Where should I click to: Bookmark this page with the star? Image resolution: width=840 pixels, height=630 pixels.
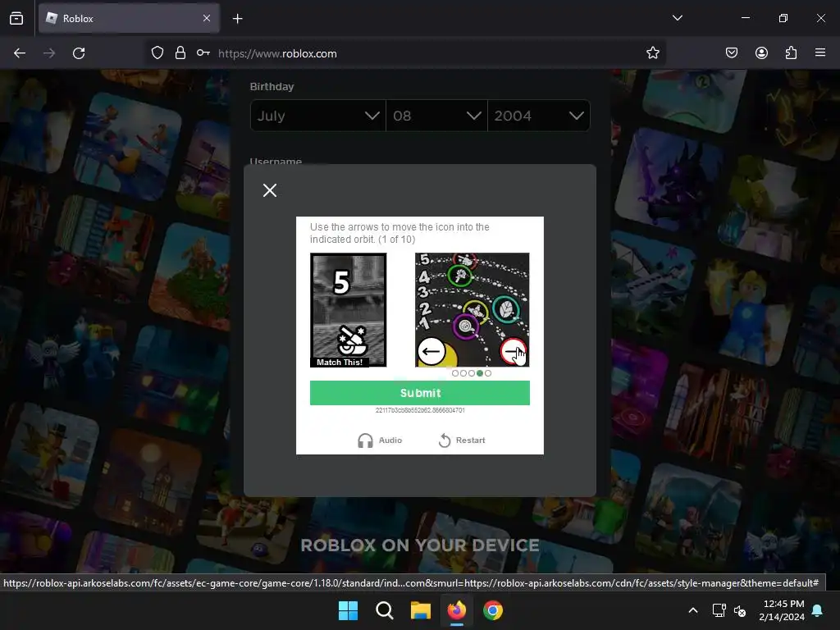coord(652,53)
